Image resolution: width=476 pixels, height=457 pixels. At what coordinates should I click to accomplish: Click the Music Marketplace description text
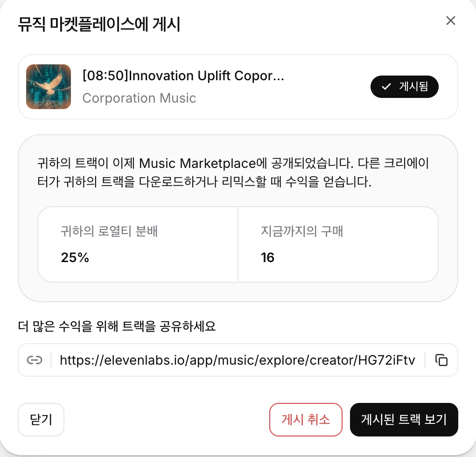[x=233, y=172]
